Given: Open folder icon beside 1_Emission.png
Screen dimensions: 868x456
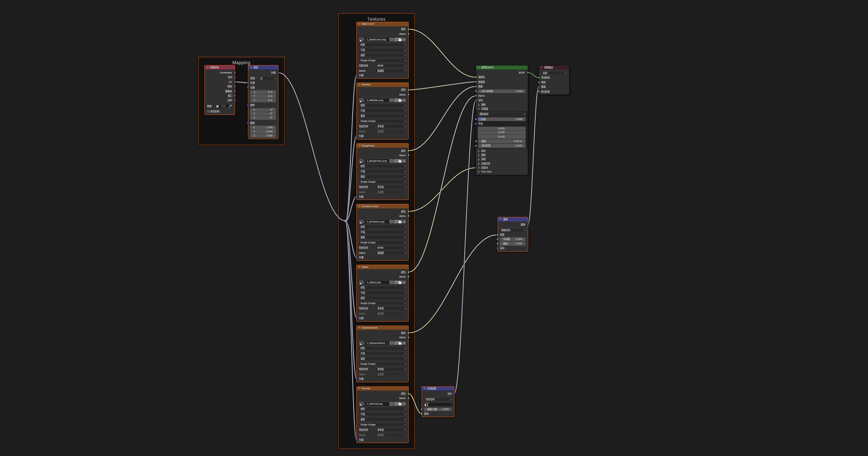Looking at the screenshot, I should click(400, 222).
